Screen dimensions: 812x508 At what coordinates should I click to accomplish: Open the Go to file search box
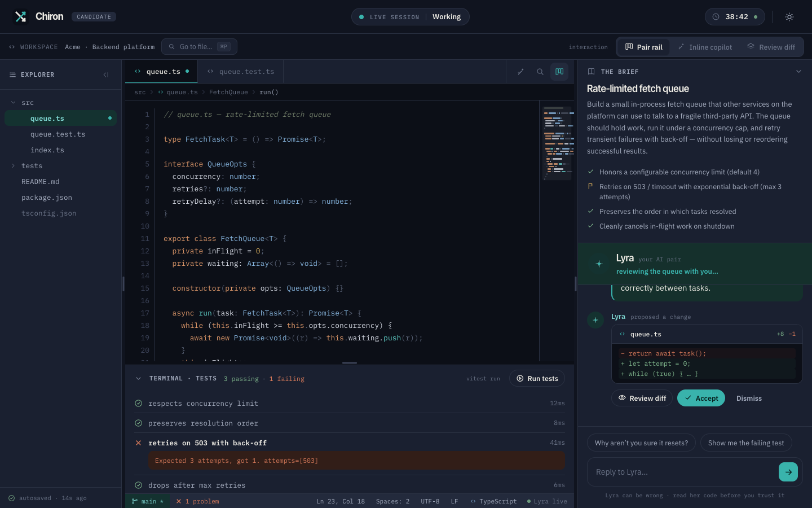tap(199, 47)
